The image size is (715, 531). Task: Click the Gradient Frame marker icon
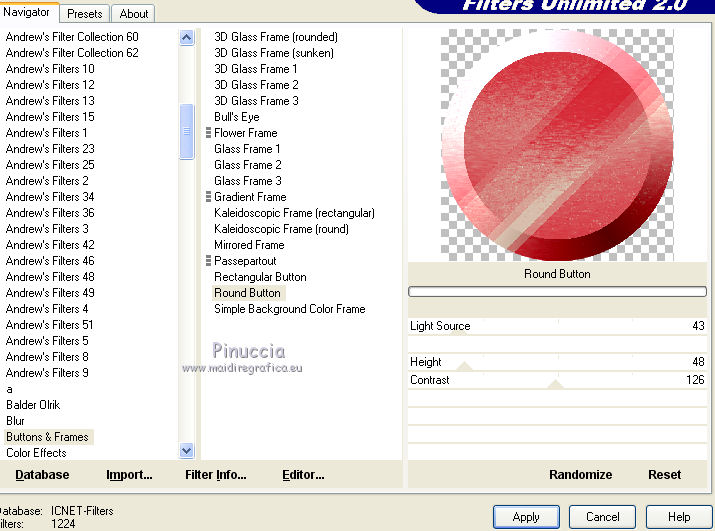click(208, 197)
